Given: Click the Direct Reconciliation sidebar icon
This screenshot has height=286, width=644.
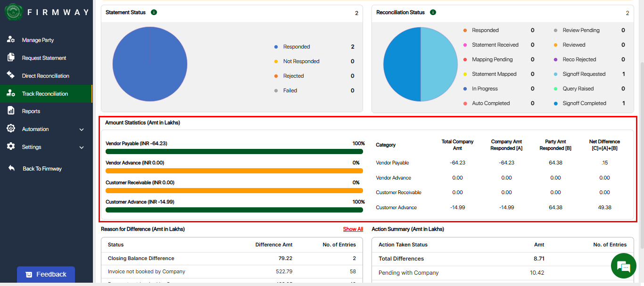Looking at the screenshot, I should (x=11, y=75).
